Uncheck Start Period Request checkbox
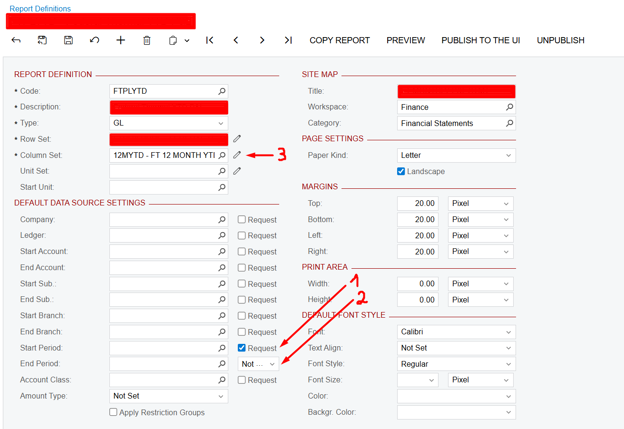The height and width of the screenshot is (429, 624). (x=242, y=348)
